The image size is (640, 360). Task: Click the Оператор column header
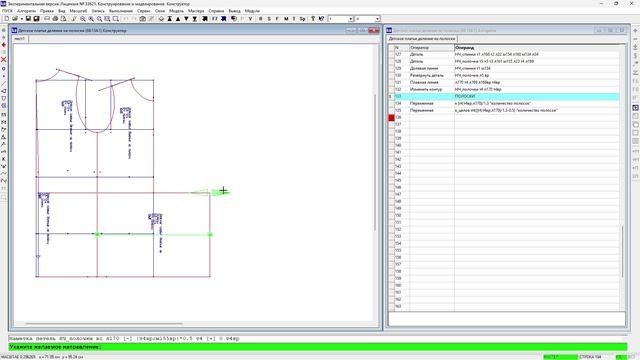click(x=432, y=48)
